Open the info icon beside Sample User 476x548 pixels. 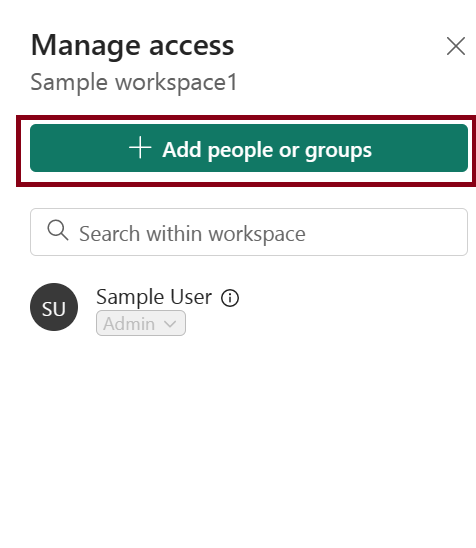click(230, 298)
